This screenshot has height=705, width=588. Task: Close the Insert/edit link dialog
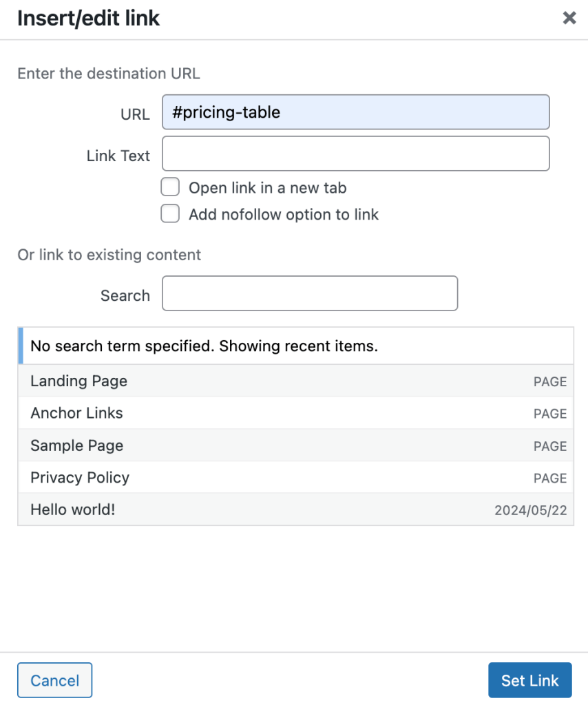pyautogui.click(x=569, y=18)
